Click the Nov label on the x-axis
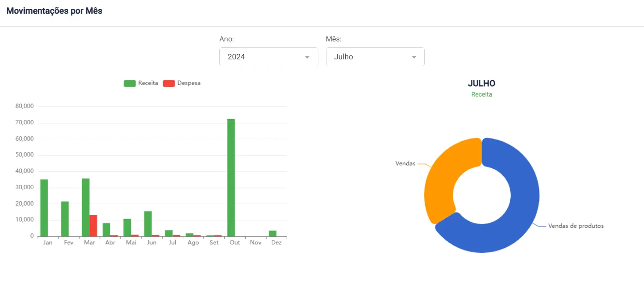 [x=256, y=243]
